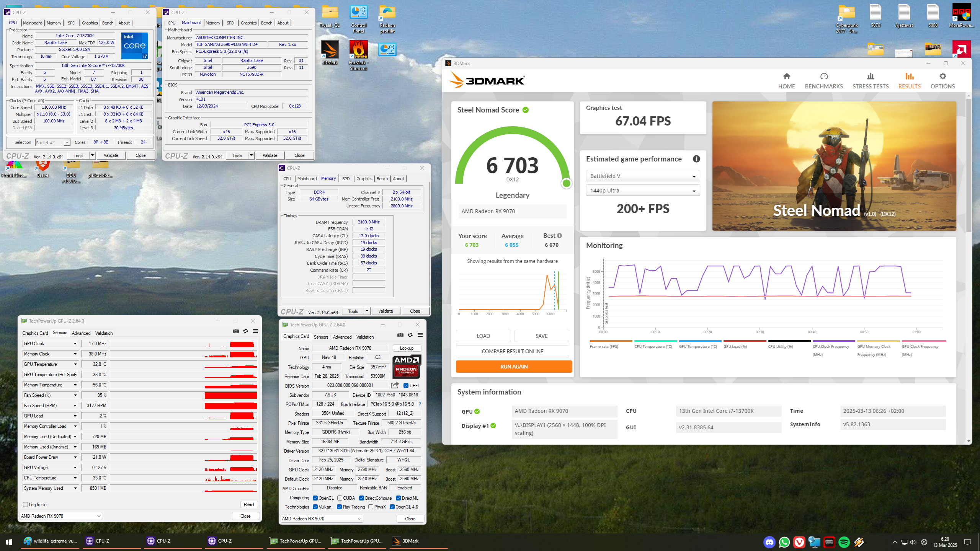The height and width of the screenshot is (551, 980).
Task: Open the Battlefield V game dropdown
Action: (643, 176)
